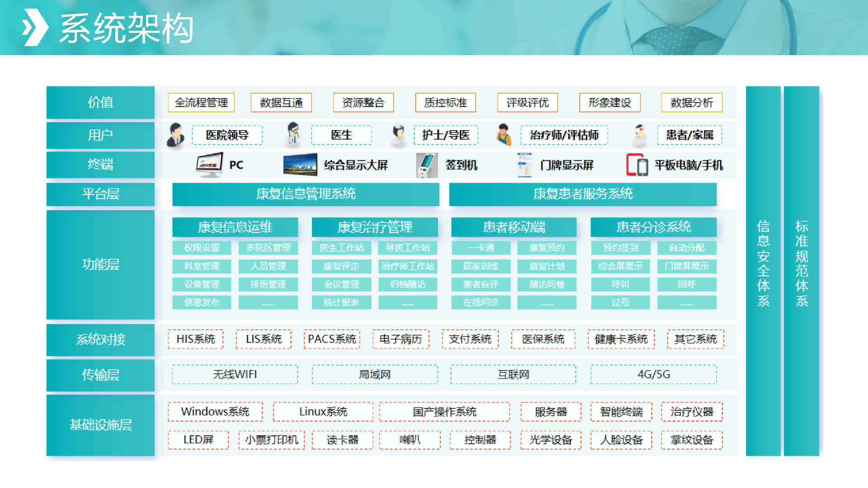The height and width of the screenshot is (488, 868).
Task: Click the 人脸设备 infrastructure box
Action: point(621,440)
